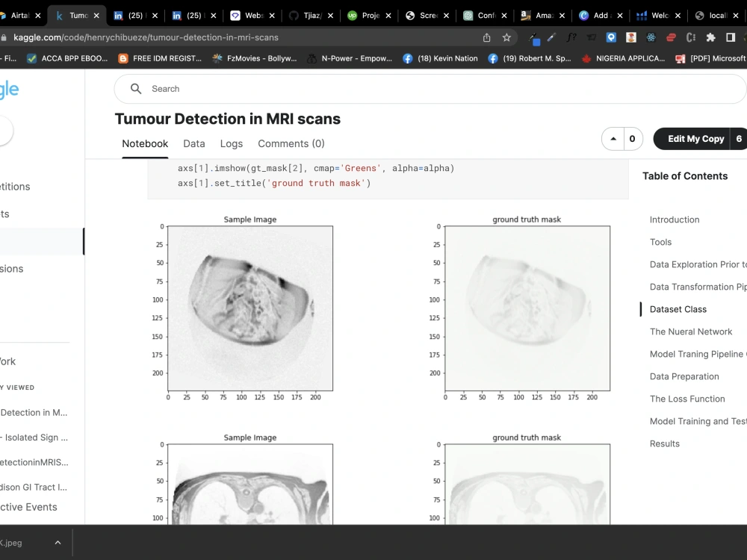The height and width of the screenshot is (560, 747).
Task: Open the React Developer Tools extension
Action: pos(651,37)
